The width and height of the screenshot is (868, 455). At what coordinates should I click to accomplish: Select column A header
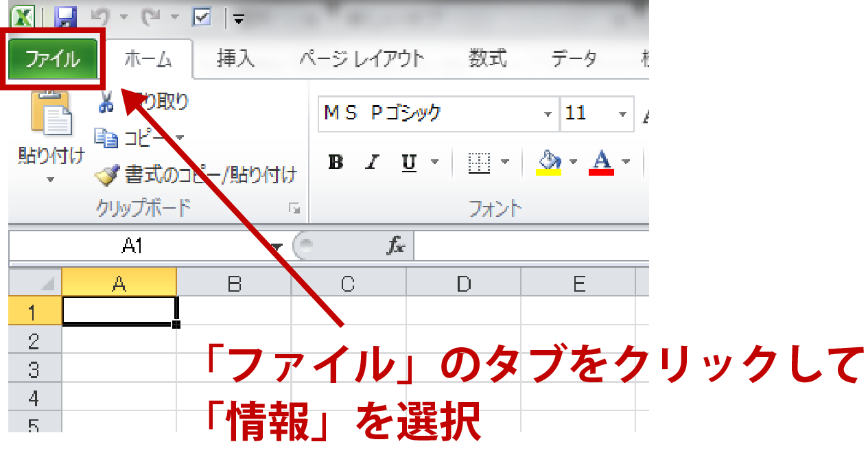(x=119, y=283)
